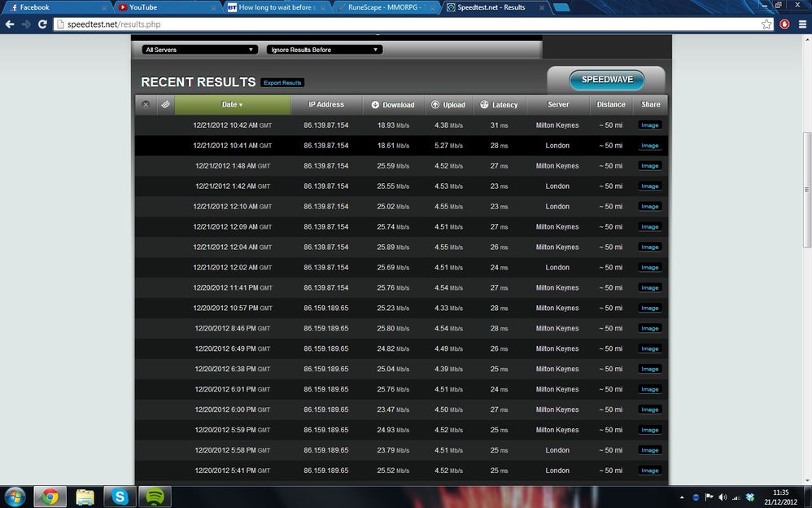This screenshot has width=812, height=508.
Task: Sort results by the Date column header
Action: (x=233, y=105)
